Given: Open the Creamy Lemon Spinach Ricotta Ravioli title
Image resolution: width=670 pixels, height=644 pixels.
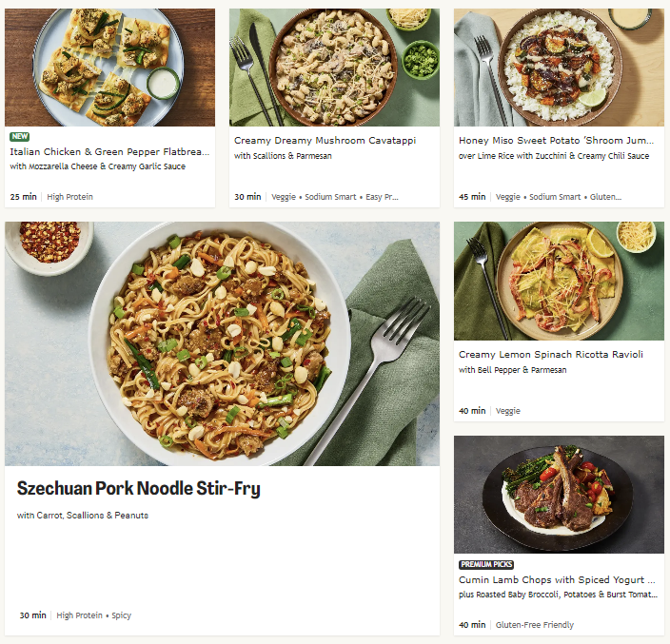Looking at the screenshot, I should tap(550, 355).
